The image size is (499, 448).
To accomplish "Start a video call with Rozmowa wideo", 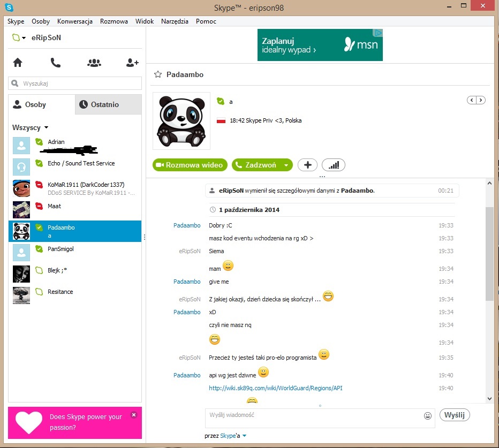I will (190, 165).
